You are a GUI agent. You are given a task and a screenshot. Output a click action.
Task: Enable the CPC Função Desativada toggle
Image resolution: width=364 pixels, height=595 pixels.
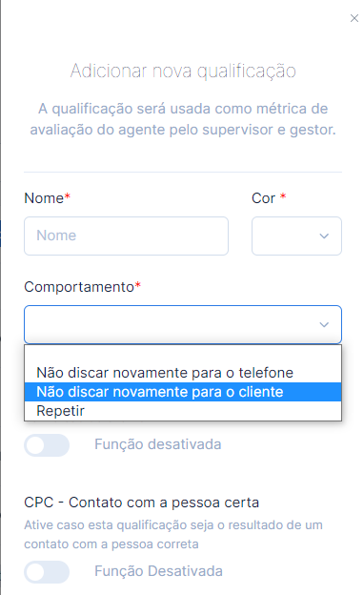[x=47, y=571]
